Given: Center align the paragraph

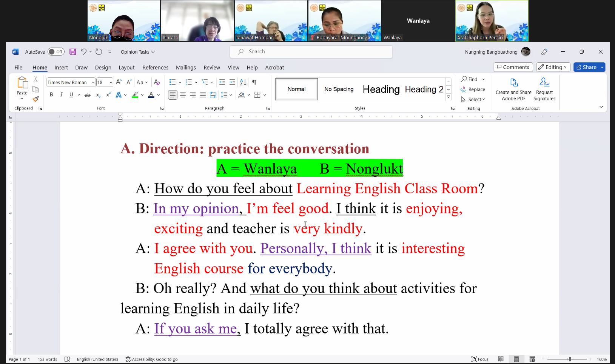Looking at the screenshot, I should (x=183, y=95).
